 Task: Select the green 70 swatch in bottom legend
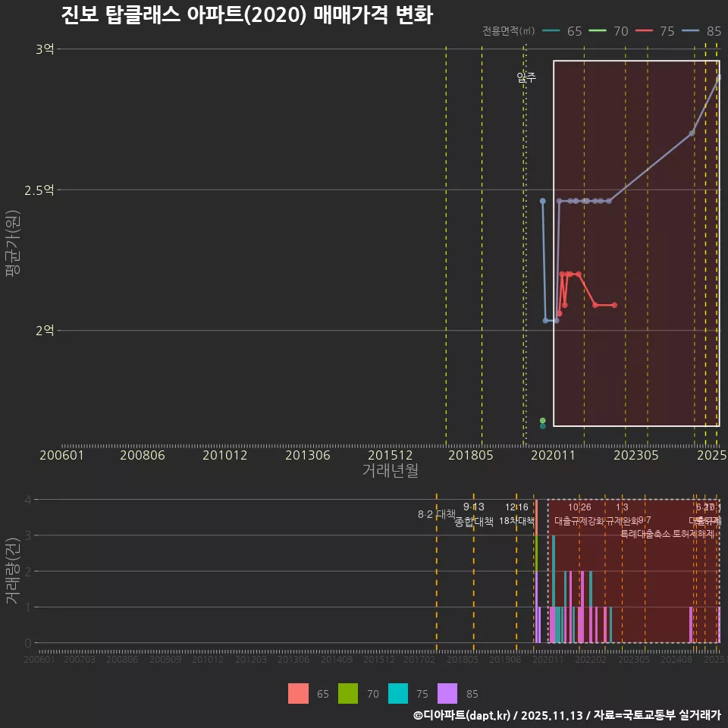pos(347,693)
